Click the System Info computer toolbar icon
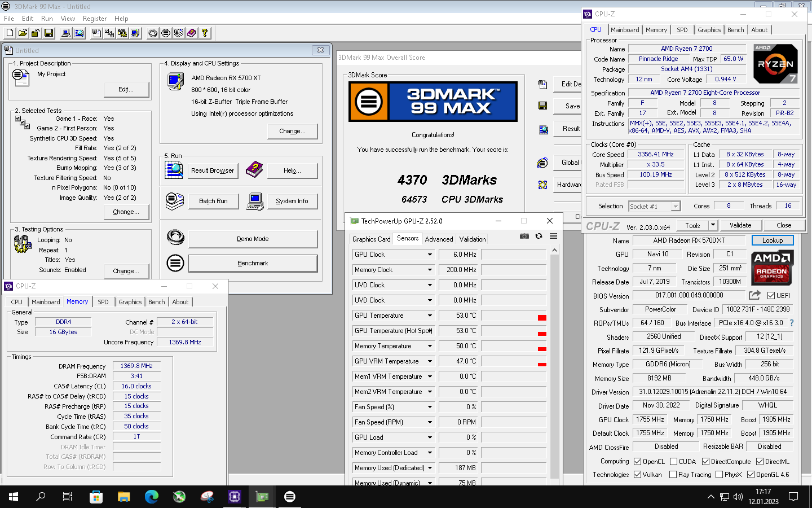This screenshot has height=508, width=812. (66, 33)
